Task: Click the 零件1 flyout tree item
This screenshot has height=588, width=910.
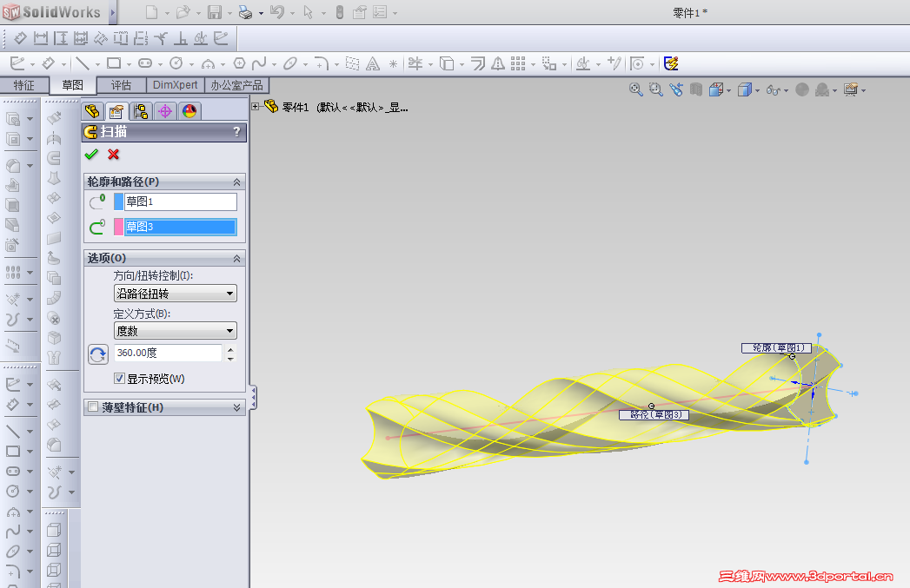Action: (336, 107)
